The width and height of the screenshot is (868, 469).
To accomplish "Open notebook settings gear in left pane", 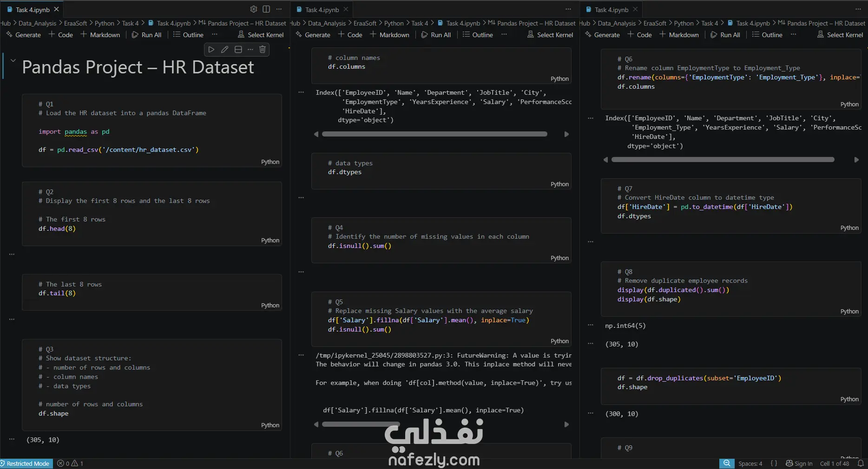I will [x=254, y=9].
